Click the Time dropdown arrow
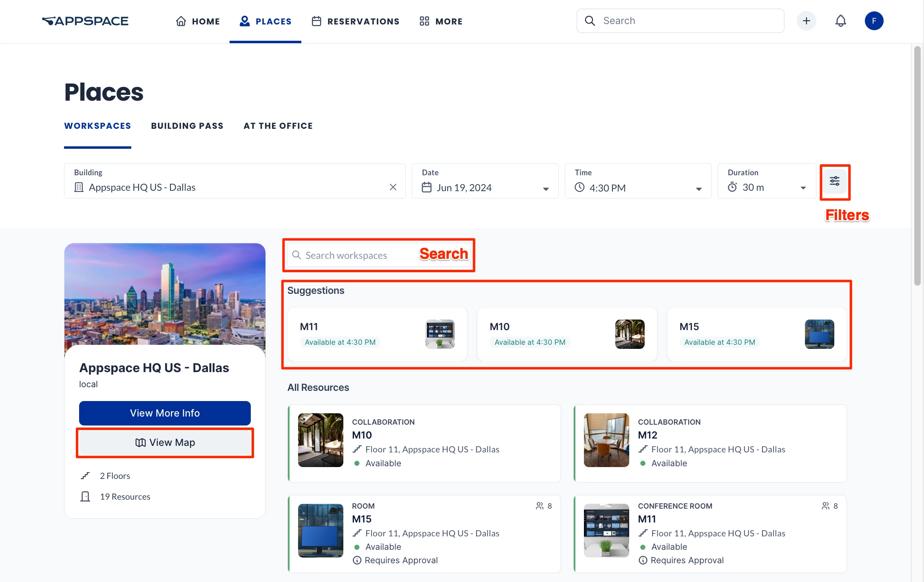 tap(699, 189)
